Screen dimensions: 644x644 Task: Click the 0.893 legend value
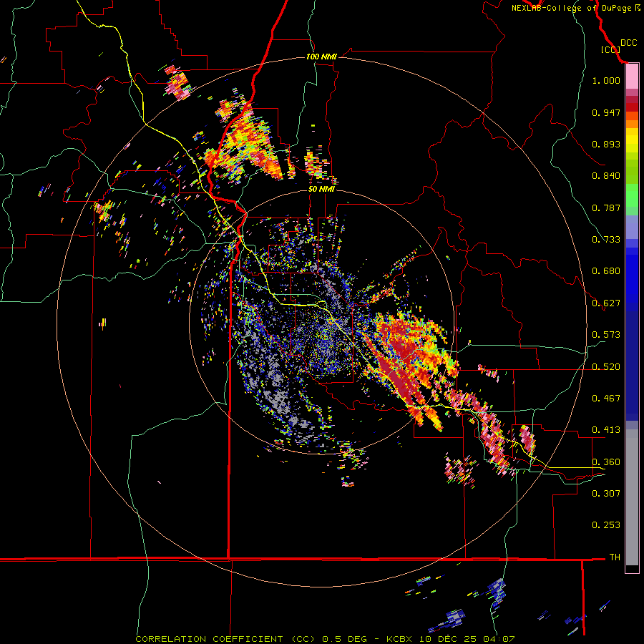(x=606, y=144)
